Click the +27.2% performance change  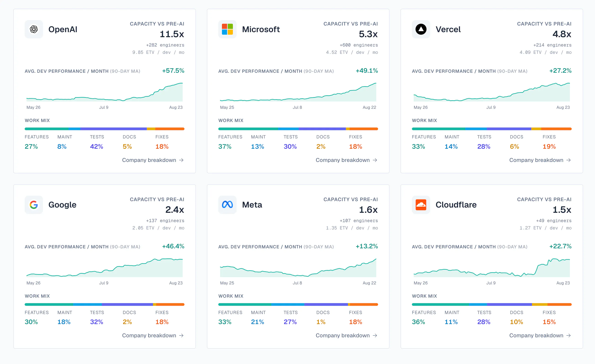(561, 71)
